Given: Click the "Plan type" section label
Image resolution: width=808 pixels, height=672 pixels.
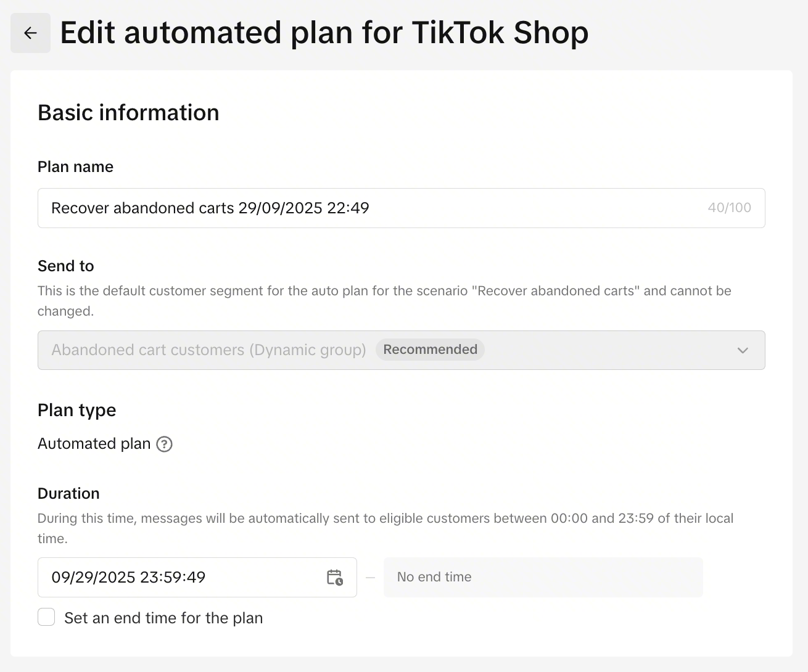Looking at the screenshot, I should pyautogui.click(x=76, y=410).
